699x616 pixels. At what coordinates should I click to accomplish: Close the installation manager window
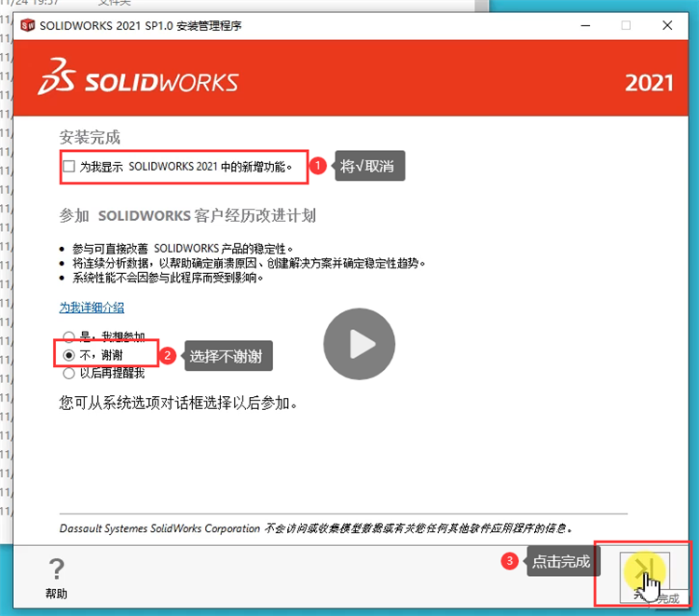click(x=667, y=25)
